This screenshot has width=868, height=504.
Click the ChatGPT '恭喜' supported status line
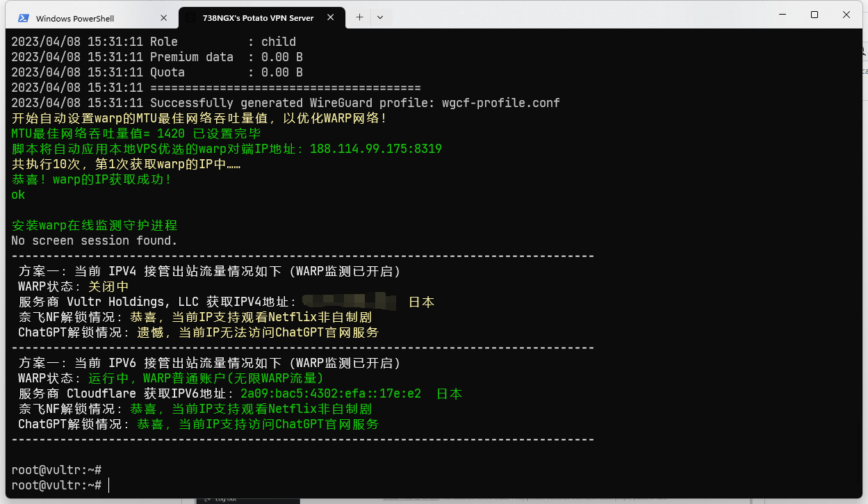(x=198, y=424)
